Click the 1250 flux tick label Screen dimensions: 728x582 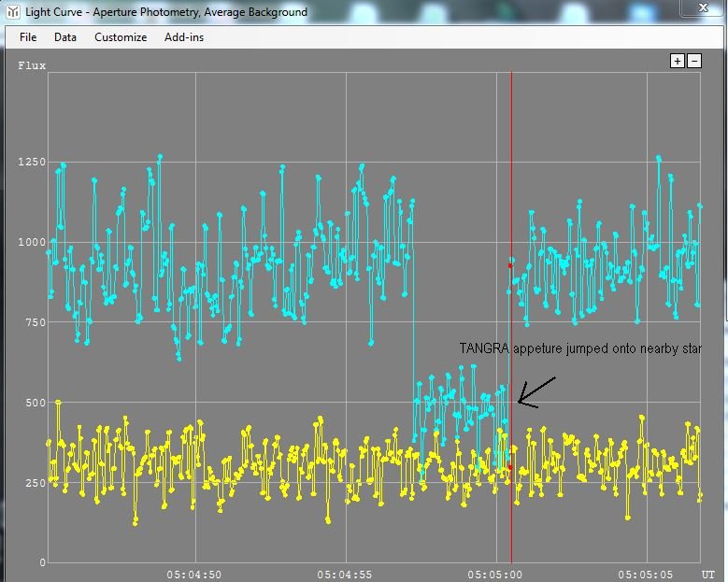31,163
